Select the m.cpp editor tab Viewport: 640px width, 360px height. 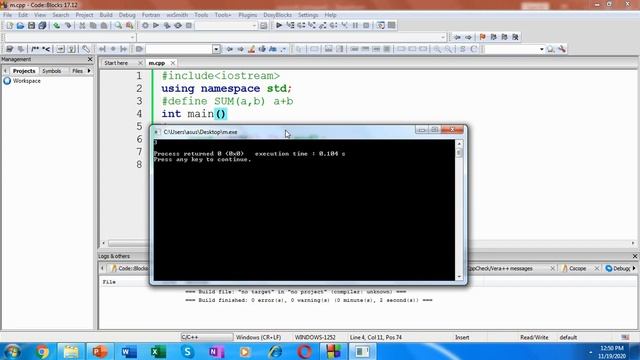(x=157, y=63)
